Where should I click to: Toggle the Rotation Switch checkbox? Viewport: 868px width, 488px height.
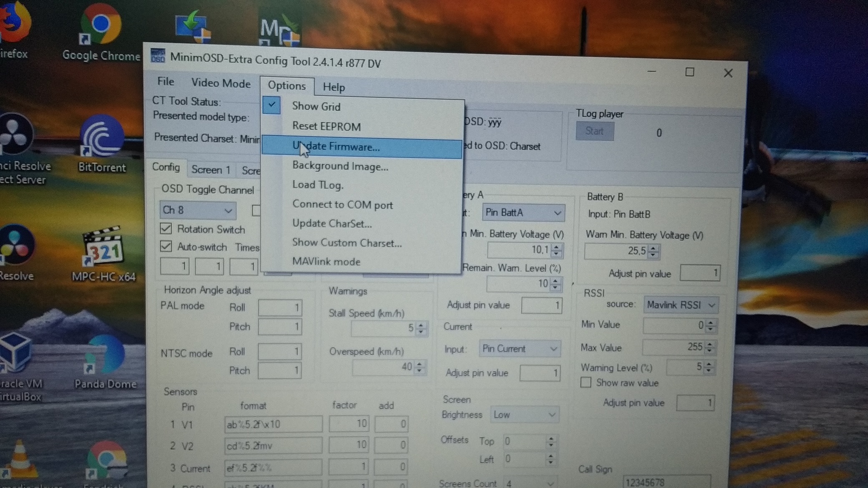click(x=166, y=229)
